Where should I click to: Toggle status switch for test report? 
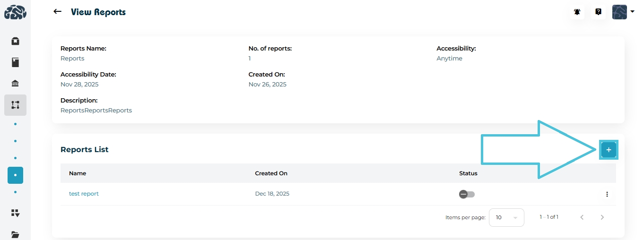point(467,194)
